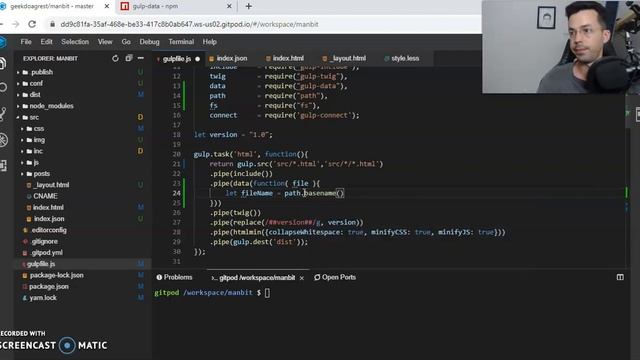
Task: Open the Selection menu
Action: click(x=75, y=42)
